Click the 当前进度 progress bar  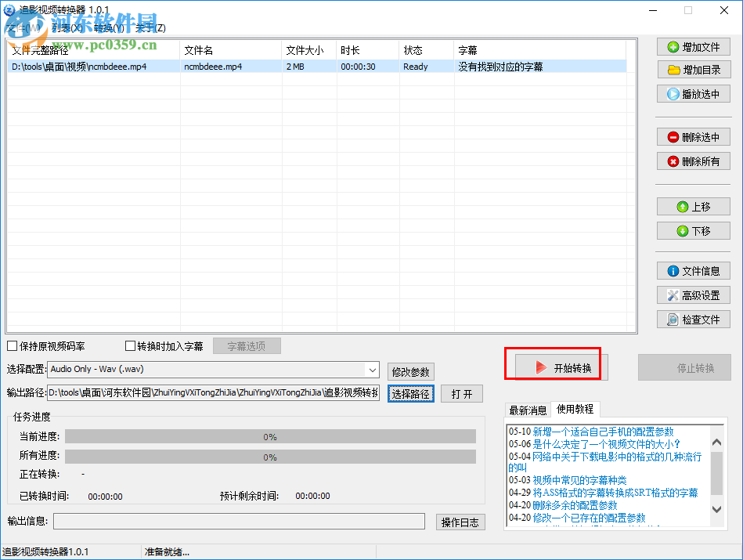[270, 437]
